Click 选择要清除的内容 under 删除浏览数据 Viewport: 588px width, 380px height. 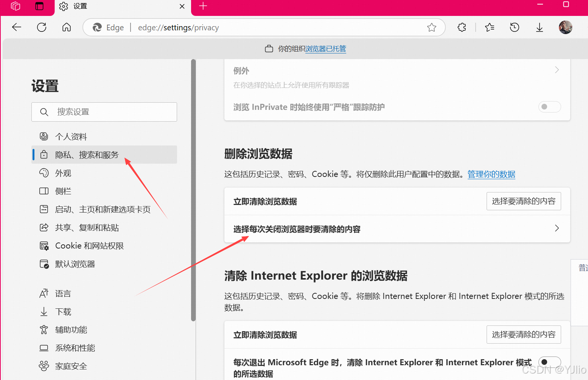tap(524, 201)
